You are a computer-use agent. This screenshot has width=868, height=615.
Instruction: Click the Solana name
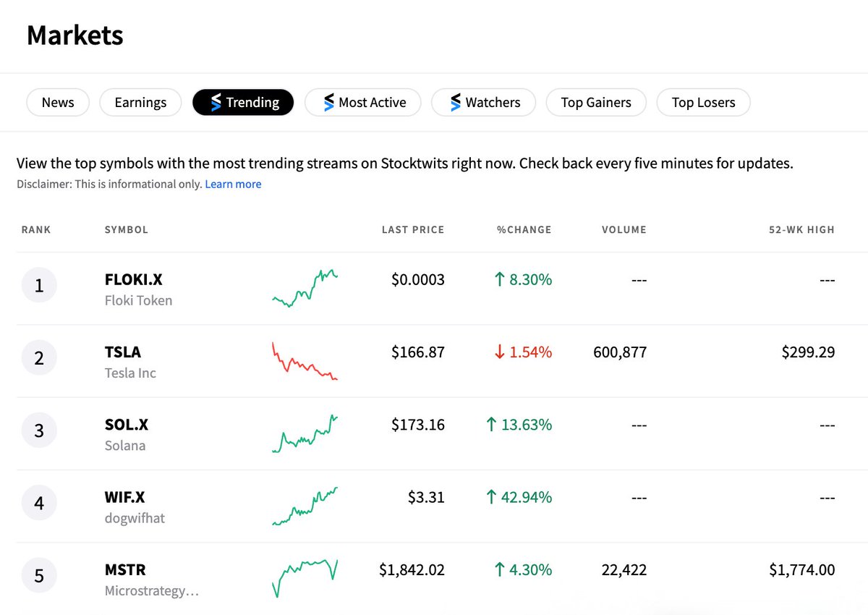(x=125, y=446)
